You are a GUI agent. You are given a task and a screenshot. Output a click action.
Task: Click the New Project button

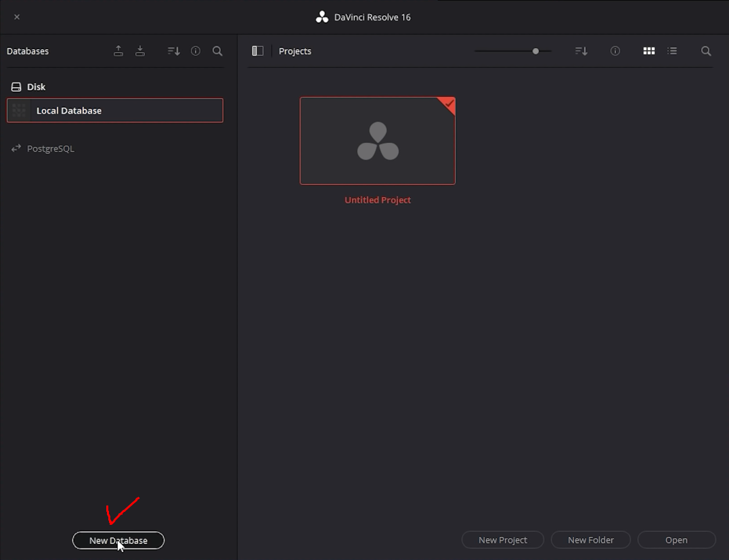pos(502,540)
